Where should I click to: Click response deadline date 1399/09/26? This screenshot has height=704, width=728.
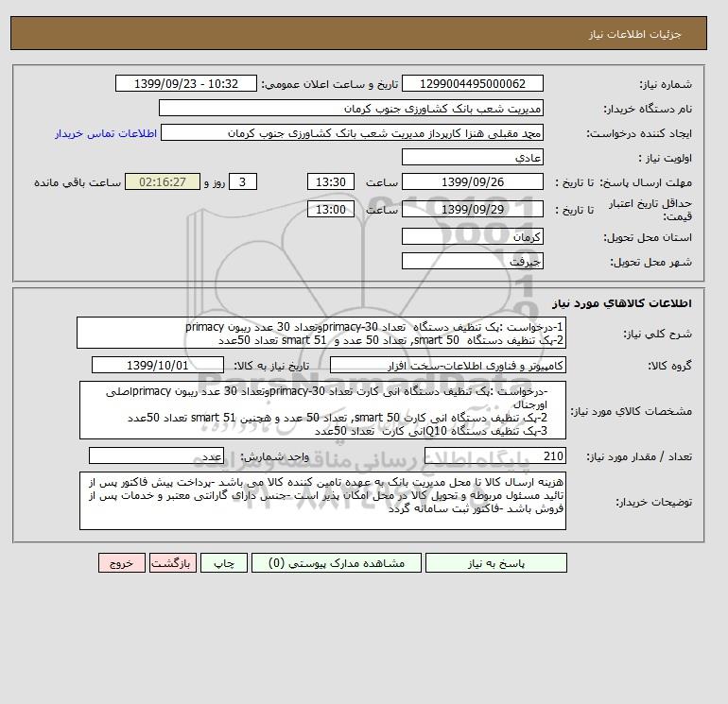point(472,182)
